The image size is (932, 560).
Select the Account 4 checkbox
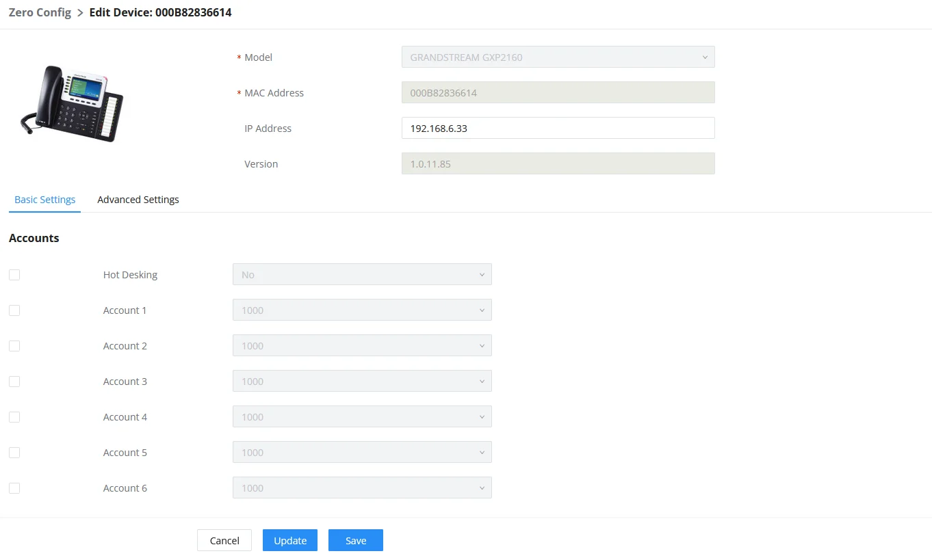coord(14,417)
